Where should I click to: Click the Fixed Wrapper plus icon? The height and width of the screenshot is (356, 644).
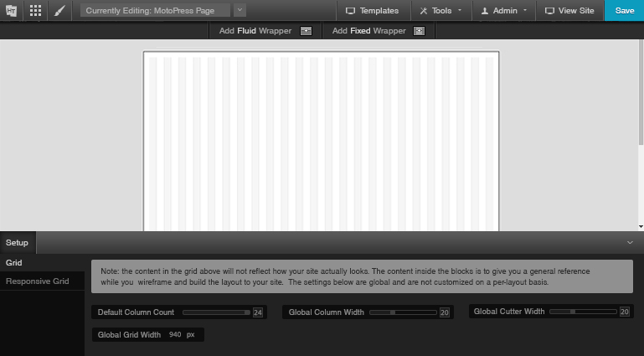(419, 31)
